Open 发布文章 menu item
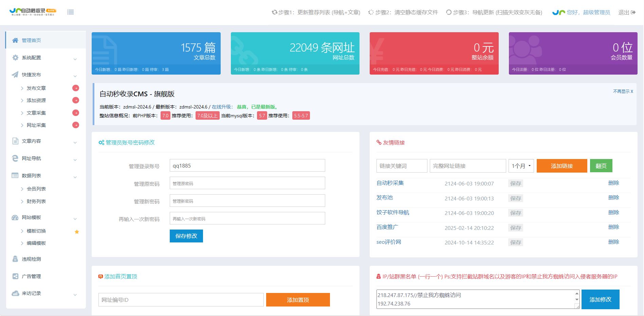This screenshot has width=644, height=316. tap(36, 88)
